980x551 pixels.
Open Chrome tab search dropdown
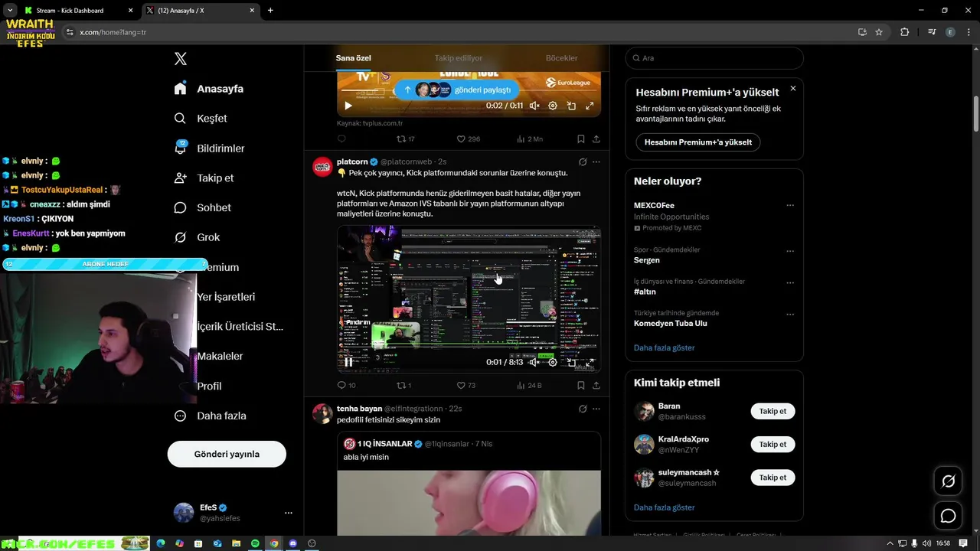click(x=10, y=10)
